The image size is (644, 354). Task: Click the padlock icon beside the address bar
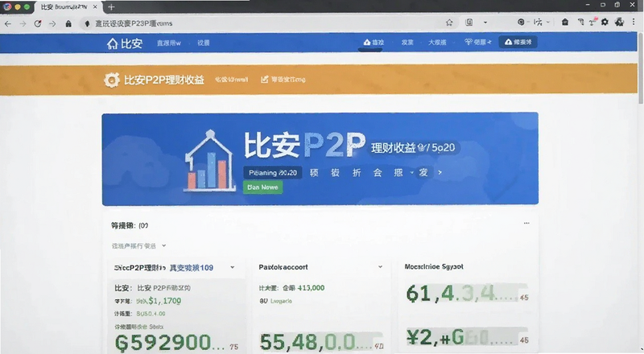tap(68, 24)
